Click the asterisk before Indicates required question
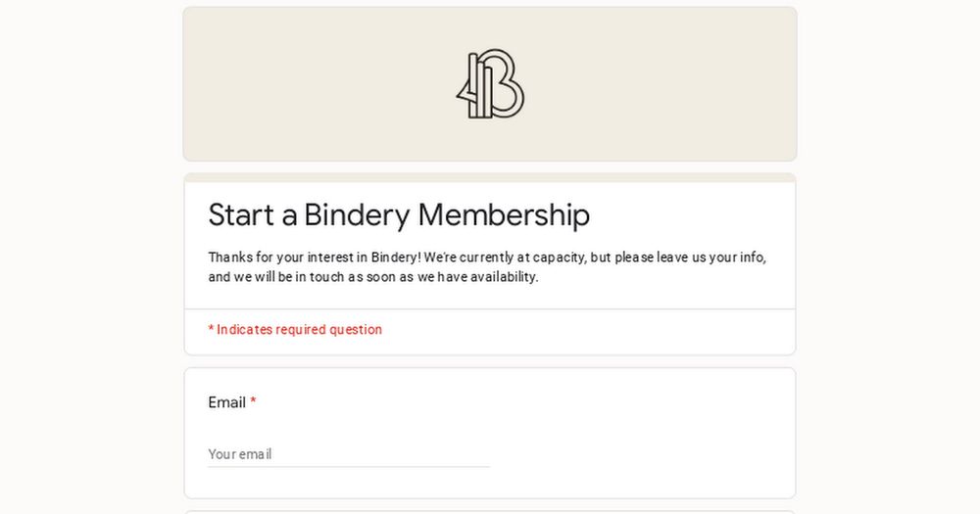The width and height of the screenshot is (980, 514). tap(211, 330)
